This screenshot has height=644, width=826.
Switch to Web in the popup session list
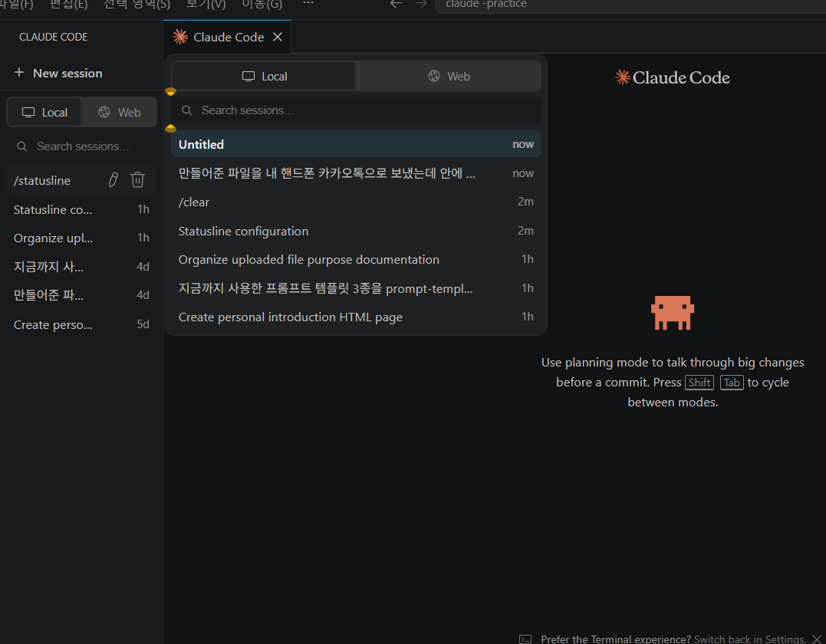tap(449, 77)
